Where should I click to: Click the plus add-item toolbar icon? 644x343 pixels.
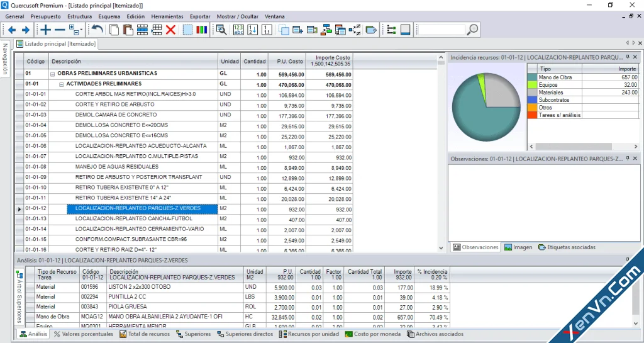pos(45,30)
